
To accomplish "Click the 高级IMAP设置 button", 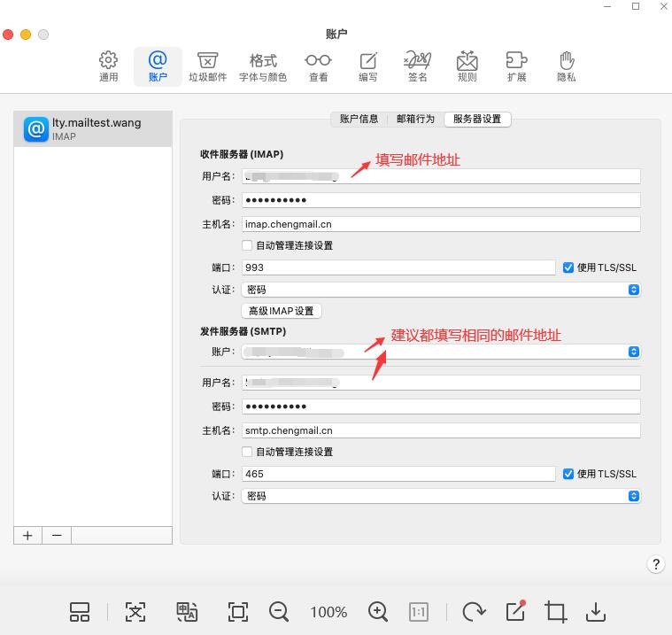I will coord(282,311).
